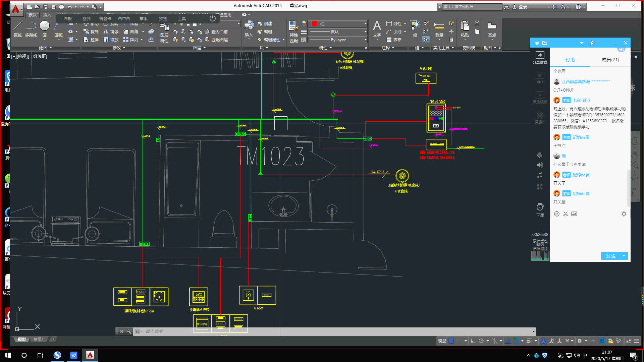The image size is (644, 362).
Task: Click the Send (发送) button
Action: [610, 256]
